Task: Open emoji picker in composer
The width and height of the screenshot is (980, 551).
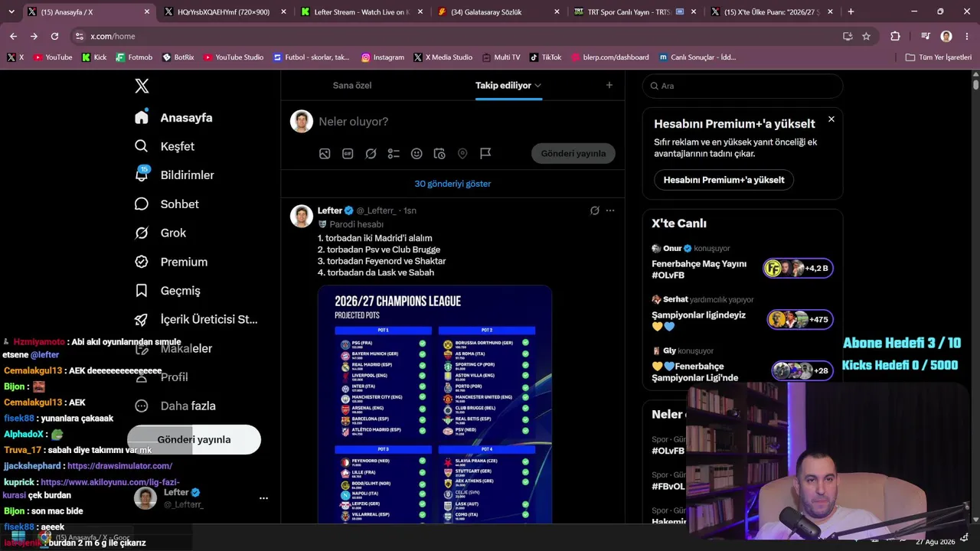Action: 416,154
